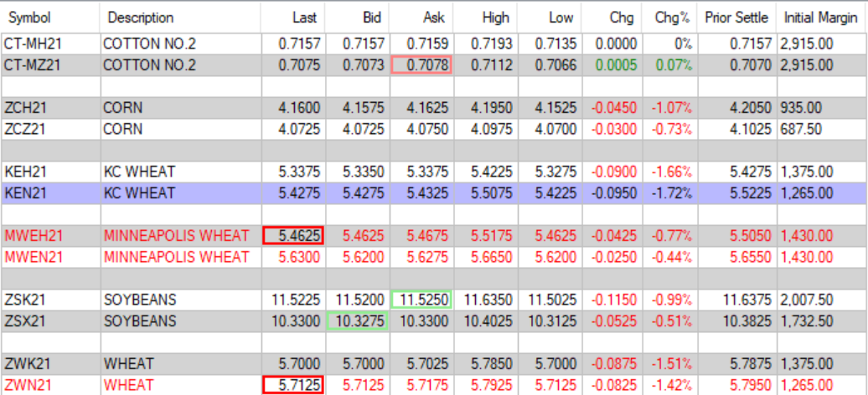This screenshot has height=395, width=868.
Task: Click Ask 5.7025 for ZWK21
Action: point(421,364)
